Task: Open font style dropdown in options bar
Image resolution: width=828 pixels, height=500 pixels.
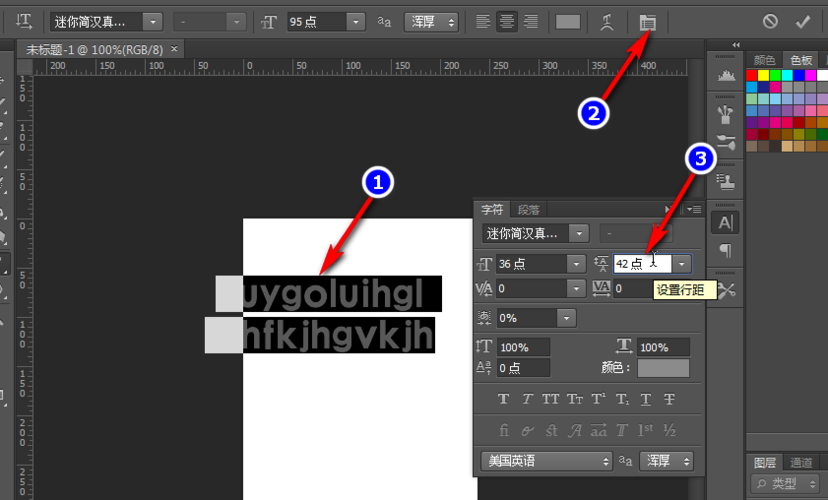Action: [x=236, y=22]
